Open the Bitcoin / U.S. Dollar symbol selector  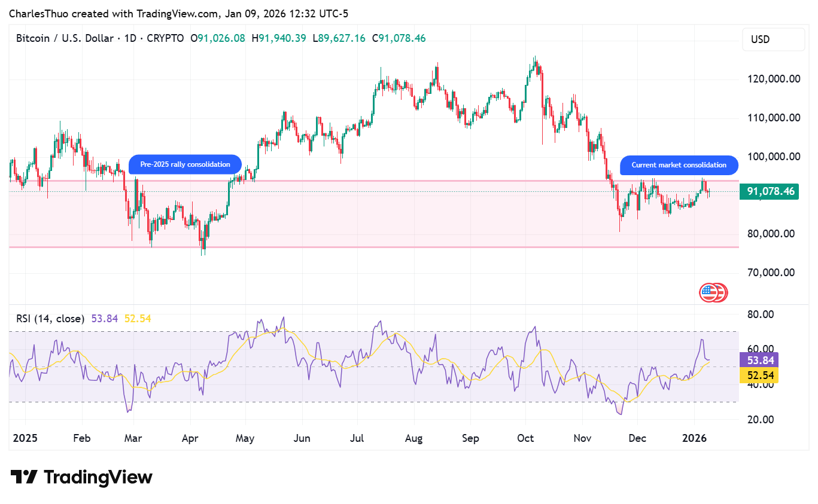point(66,38)
